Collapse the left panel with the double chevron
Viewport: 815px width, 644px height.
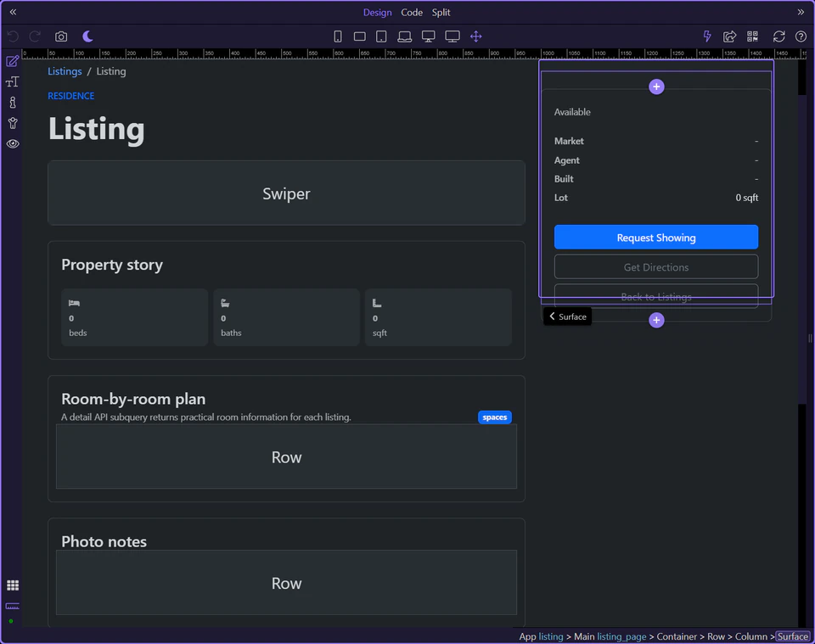[x=12, y=12]
